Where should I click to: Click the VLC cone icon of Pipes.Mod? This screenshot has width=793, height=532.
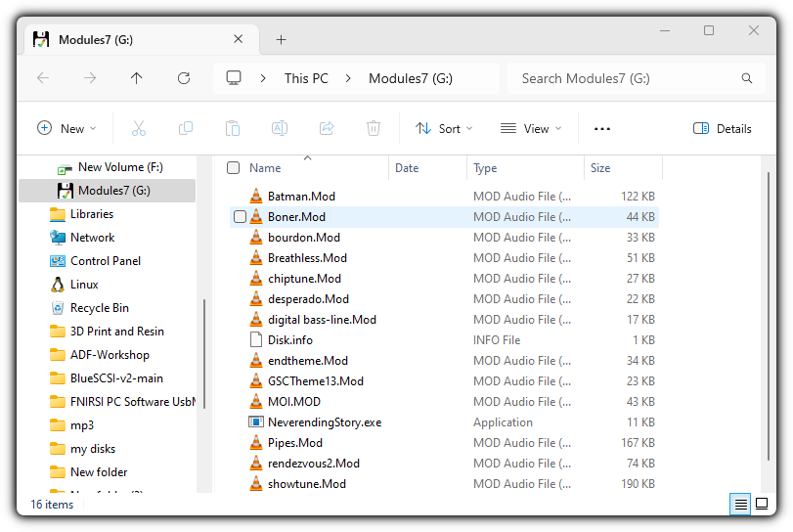(x=256, y=442)
